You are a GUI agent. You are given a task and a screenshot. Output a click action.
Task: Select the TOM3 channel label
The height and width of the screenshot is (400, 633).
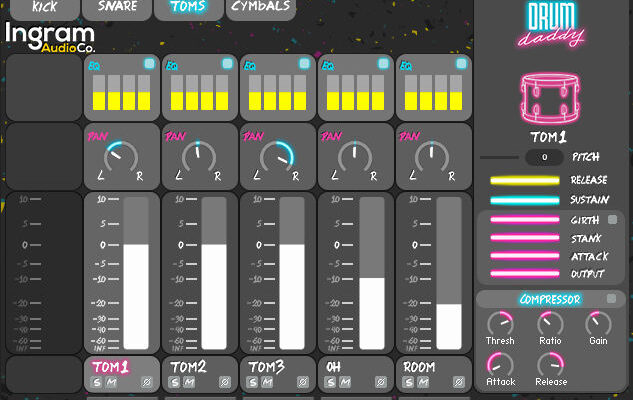[267, 366]
